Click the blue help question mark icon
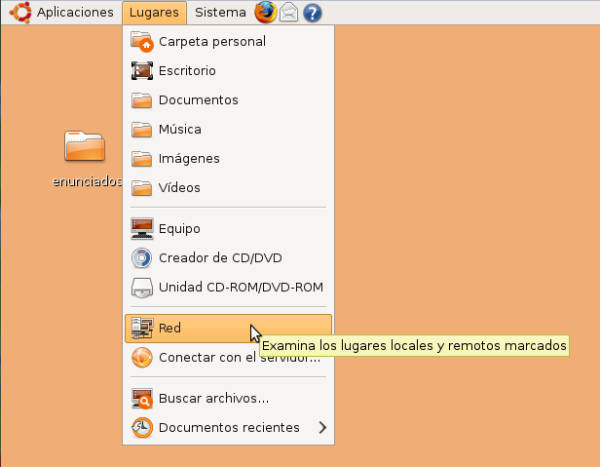Screen dimensions: 600x467 tap(312, 12)
